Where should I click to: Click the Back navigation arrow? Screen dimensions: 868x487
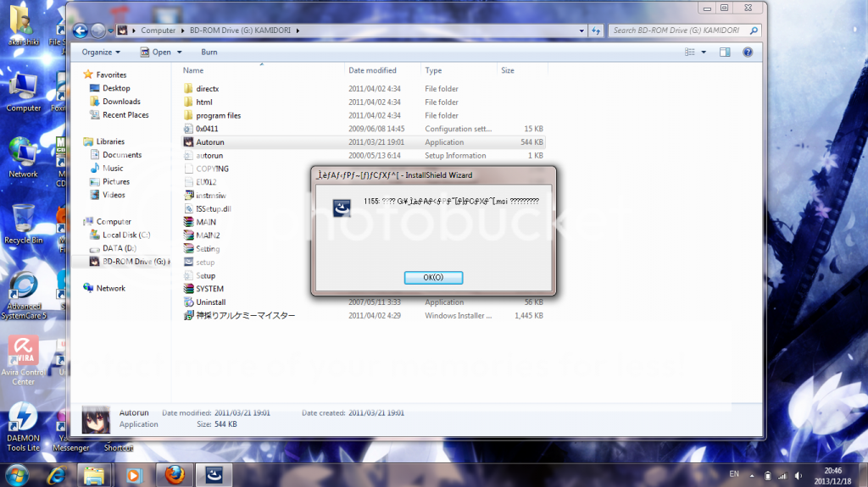coord(81,30)
